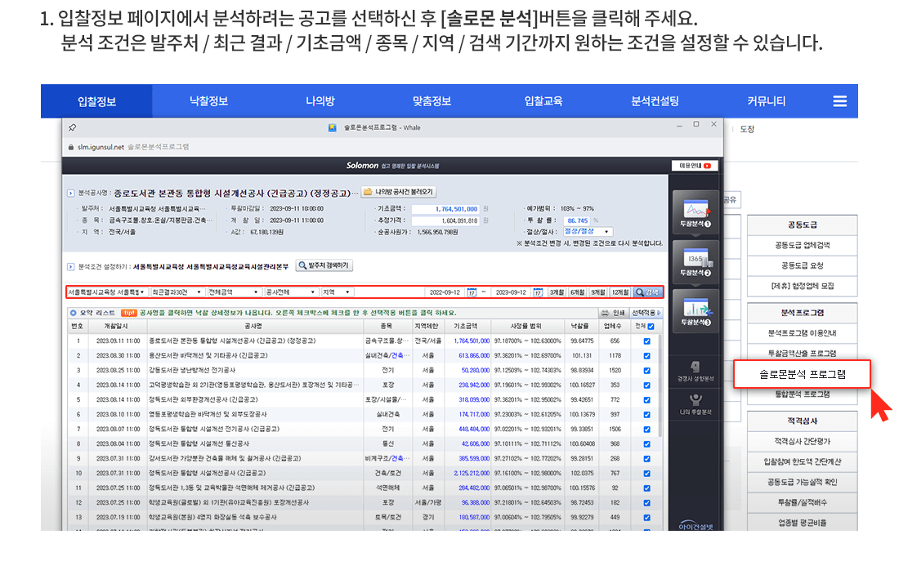Open 투찰률/실적배수 link

(802, 502)
